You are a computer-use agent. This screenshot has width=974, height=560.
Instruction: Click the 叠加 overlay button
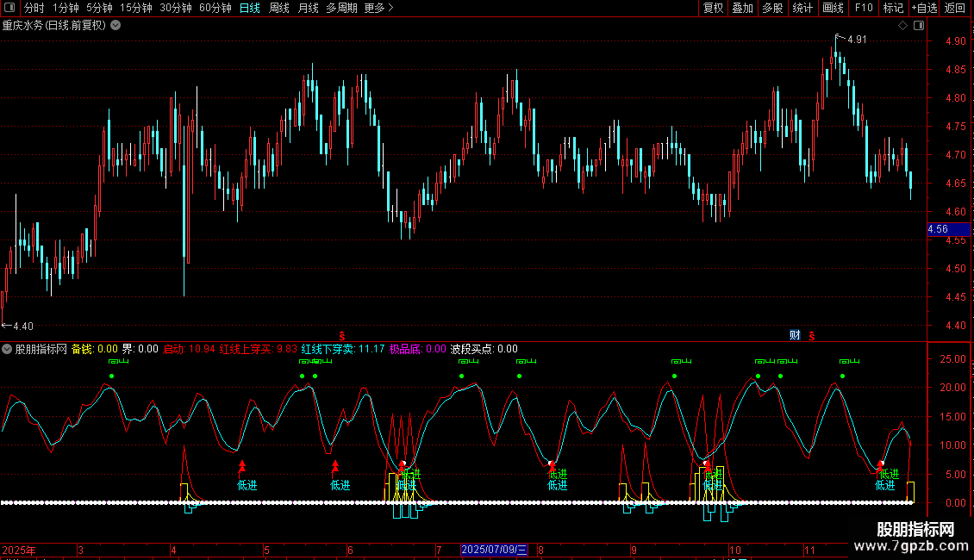point(742,8)
